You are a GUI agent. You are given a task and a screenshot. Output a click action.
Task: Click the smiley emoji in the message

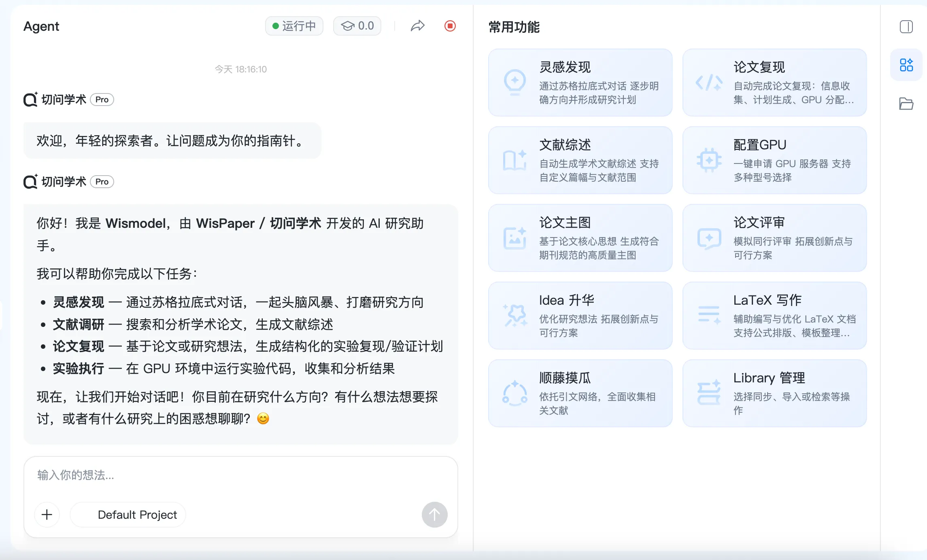263,418
